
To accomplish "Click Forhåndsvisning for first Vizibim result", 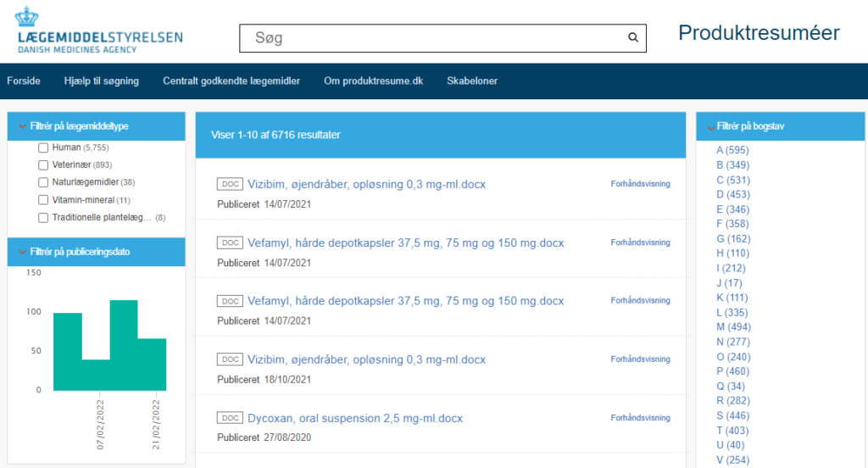I will pyautogui.click(x=640, y=184).
